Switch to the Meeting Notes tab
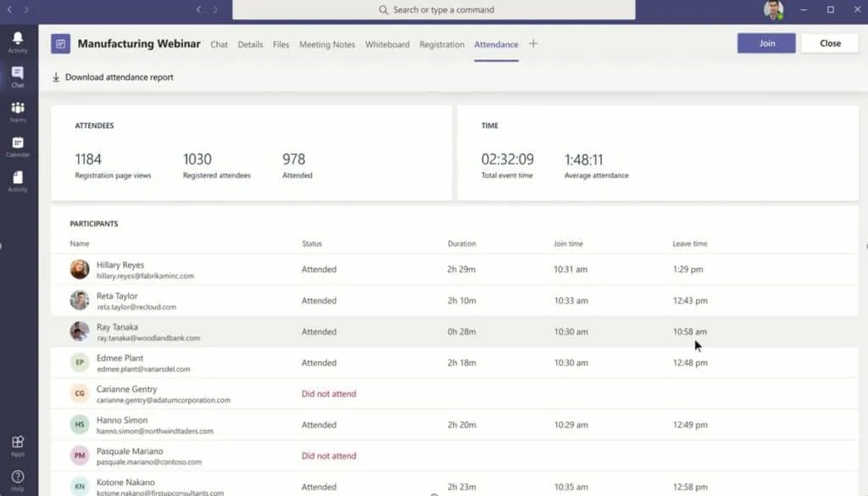The width and height of the screenshot is (868, 496). pyautogui.click(x=327, y=44)
